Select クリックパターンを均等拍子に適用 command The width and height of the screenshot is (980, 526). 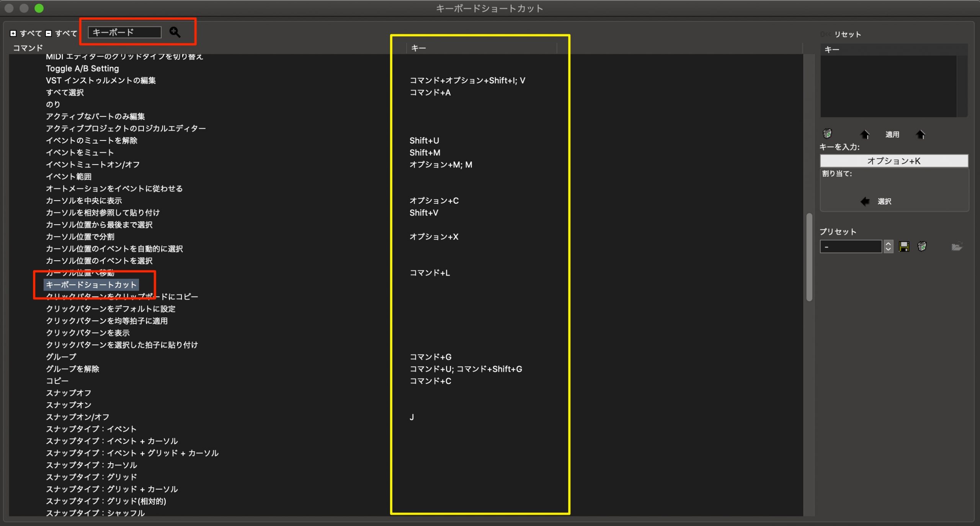click(x=107, y=321)
